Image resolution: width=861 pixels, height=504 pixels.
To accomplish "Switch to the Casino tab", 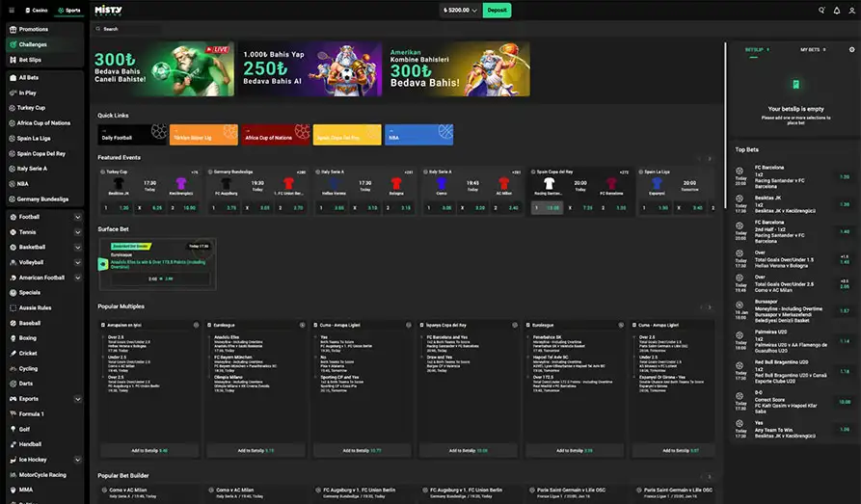I will [37, 10].
